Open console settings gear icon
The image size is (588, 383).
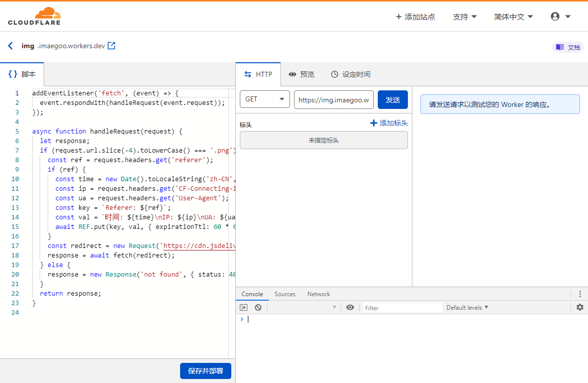point(580,307)
